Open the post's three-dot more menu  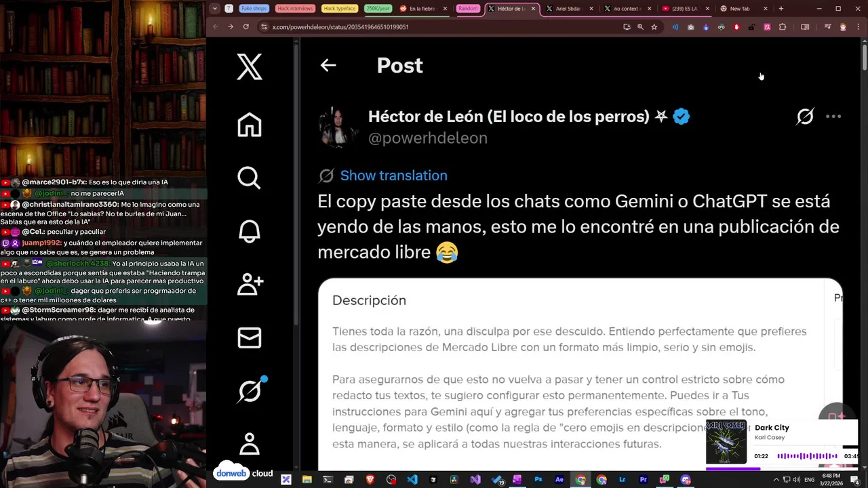833,117
